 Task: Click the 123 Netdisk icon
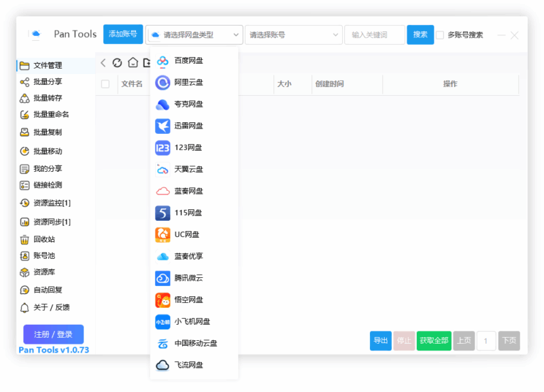(163, 148)
